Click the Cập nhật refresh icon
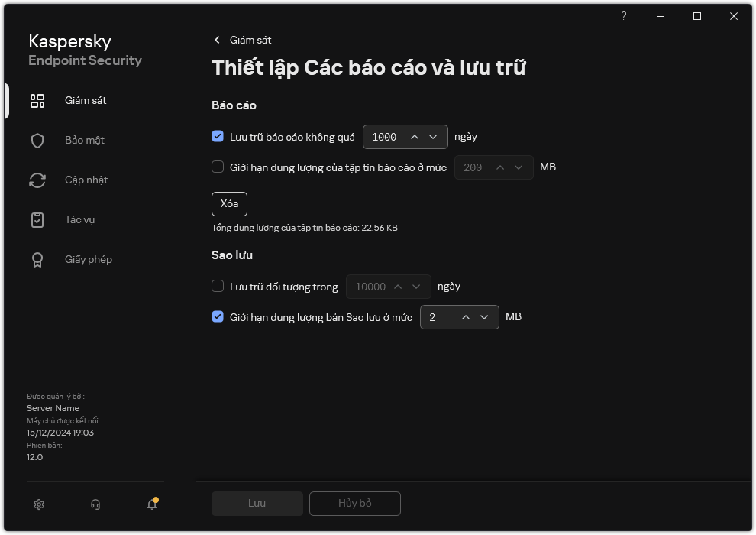756x535 pixels. click(37, 180)
